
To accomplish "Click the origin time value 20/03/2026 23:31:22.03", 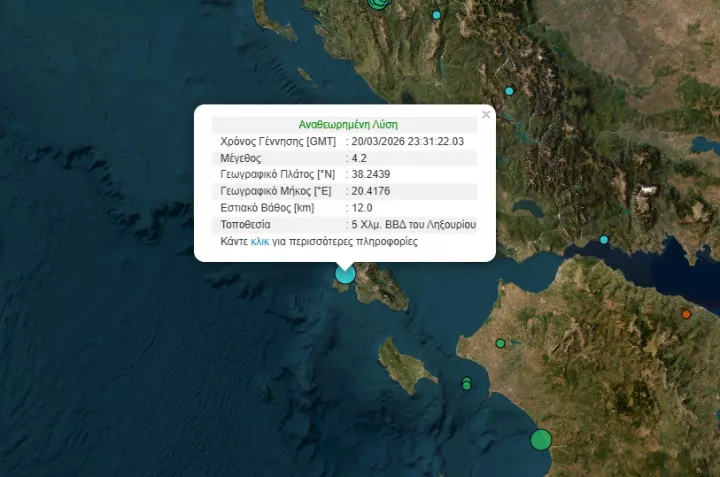I will point(408,142).
